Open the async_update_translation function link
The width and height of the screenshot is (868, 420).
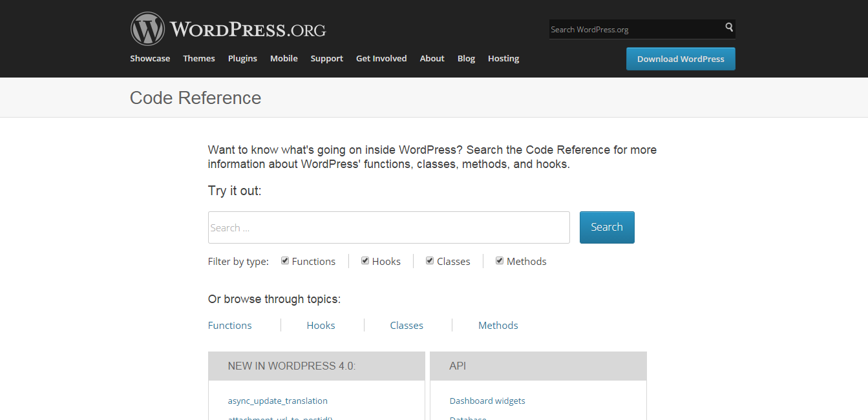coord(277,401)
